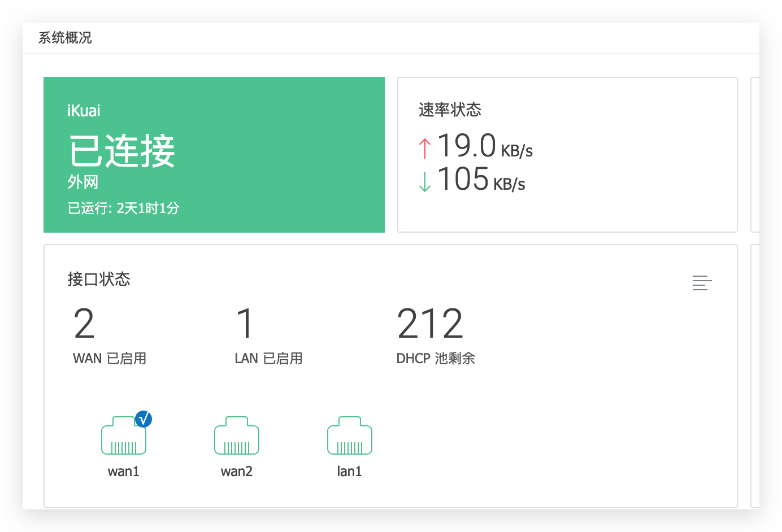Click the lan1 port icon
Viewport: 782px width, 532px height.
(x=350, y=435)
